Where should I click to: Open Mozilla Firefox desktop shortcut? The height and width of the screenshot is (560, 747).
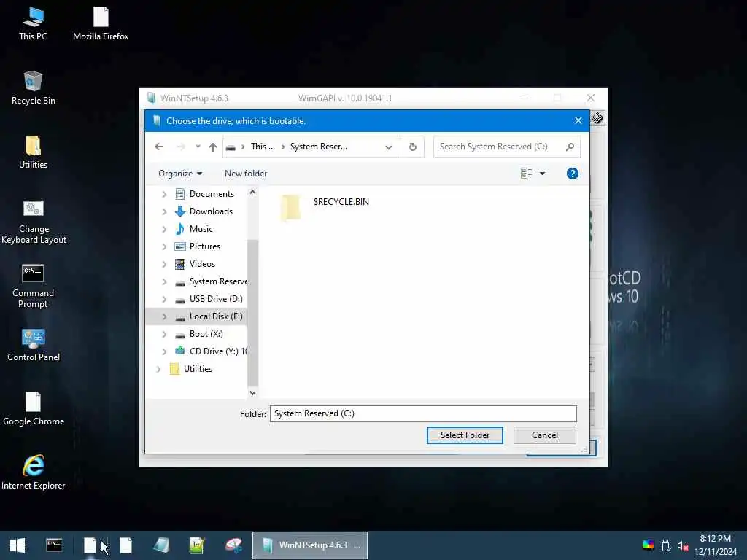tap(101, 24)
